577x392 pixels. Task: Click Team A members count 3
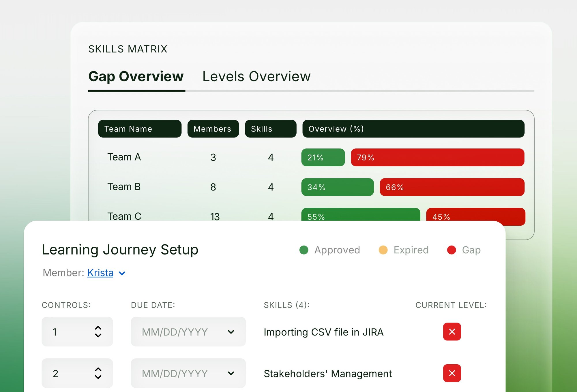[x=213, y=157]
